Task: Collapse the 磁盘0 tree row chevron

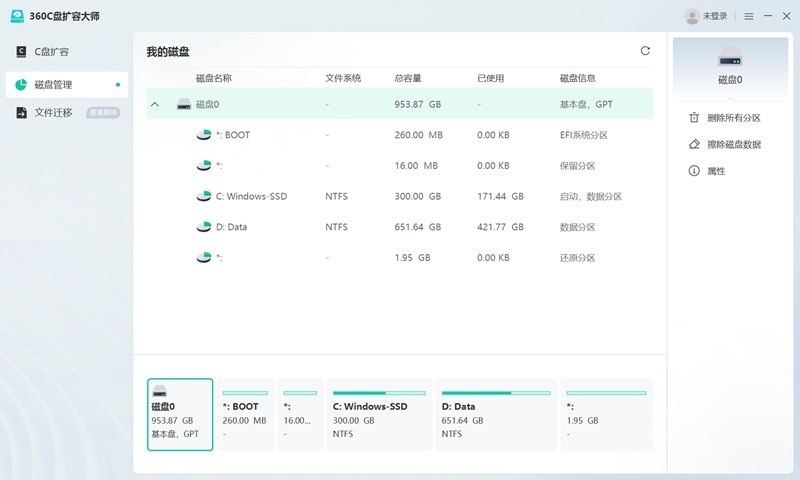Action: (x=155, y=104)
